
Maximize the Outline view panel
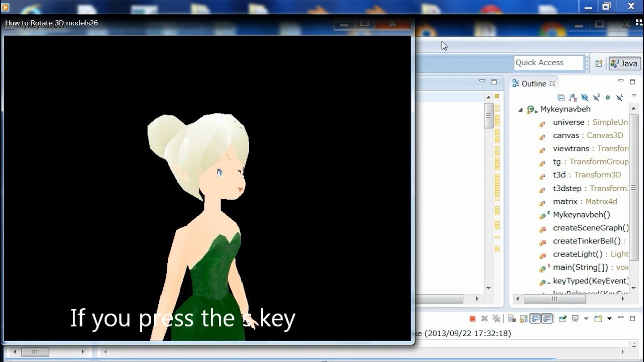click(x=632, y=82)
